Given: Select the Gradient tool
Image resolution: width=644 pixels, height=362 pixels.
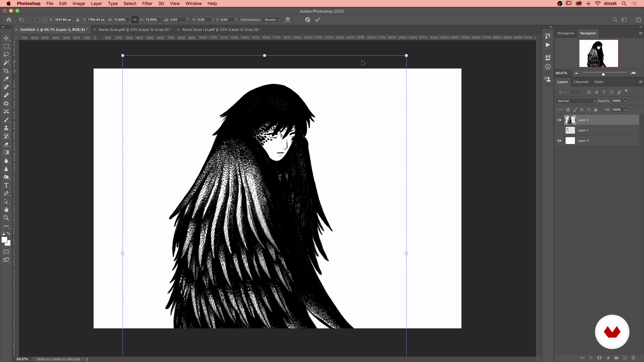Looking at the screenshot, I should point(6,152).
